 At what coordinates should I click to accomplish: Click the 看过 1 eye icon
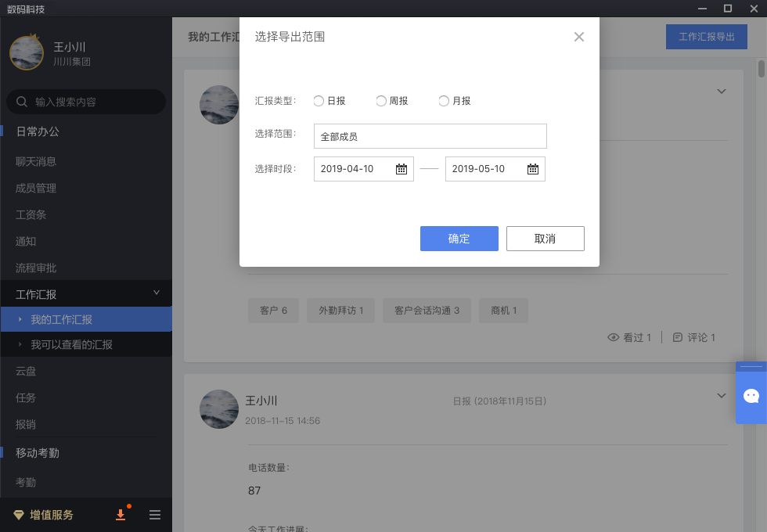tap(613, 337)
